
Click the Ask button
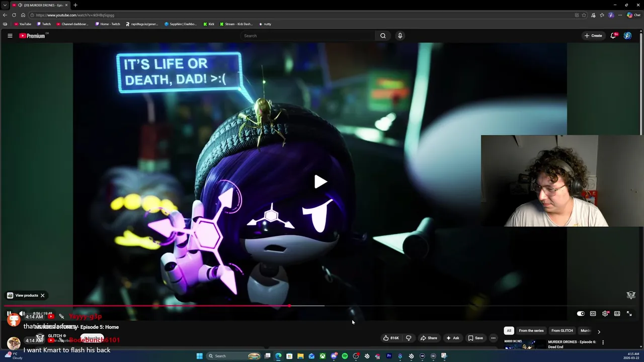(x=452, y=338)
